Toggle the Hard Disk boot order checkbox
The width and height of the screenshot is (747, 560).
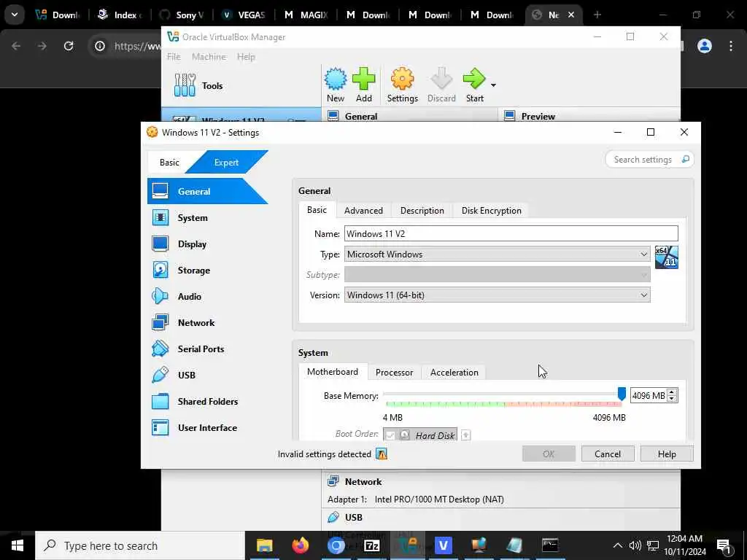pyautogui.click(x=390, y=435)
